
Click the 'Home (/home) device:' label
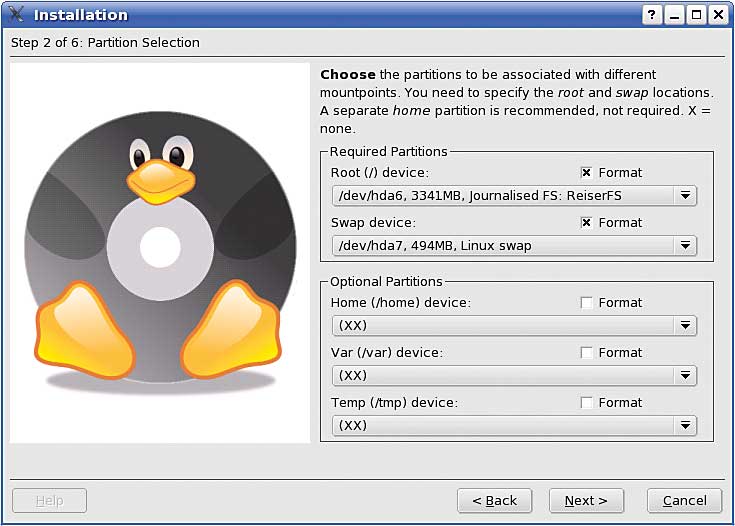tap(401, 303)
